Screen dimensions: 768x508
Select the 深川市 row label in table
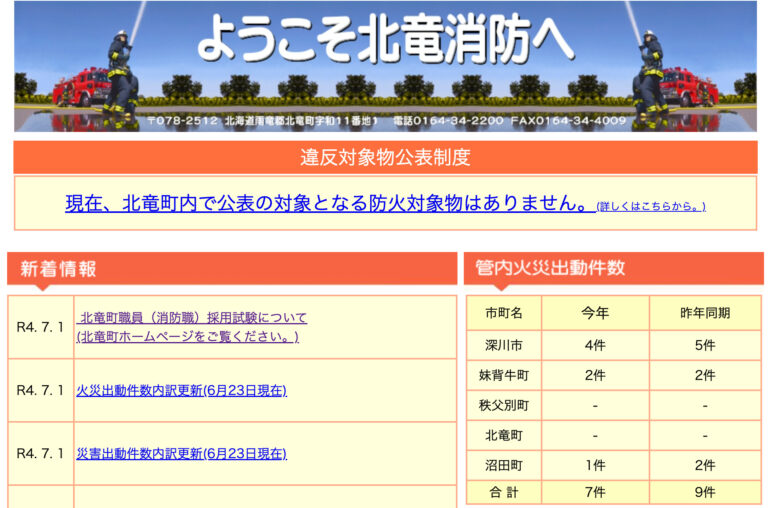(x=503, y=345)
